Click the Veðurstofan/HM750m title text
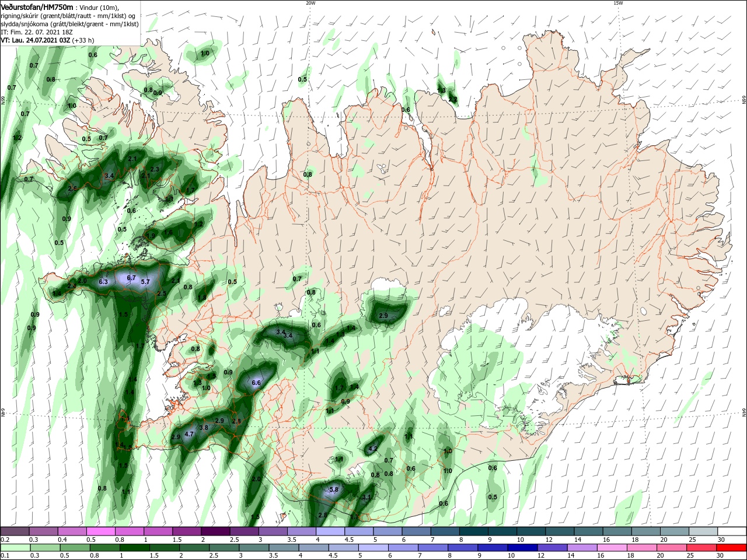 pos(37,7)
